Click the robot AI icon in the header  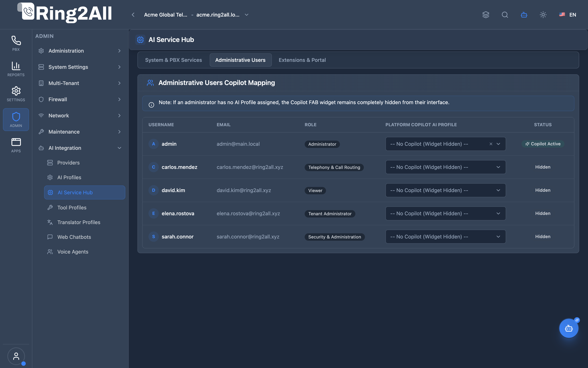point(524,15)
